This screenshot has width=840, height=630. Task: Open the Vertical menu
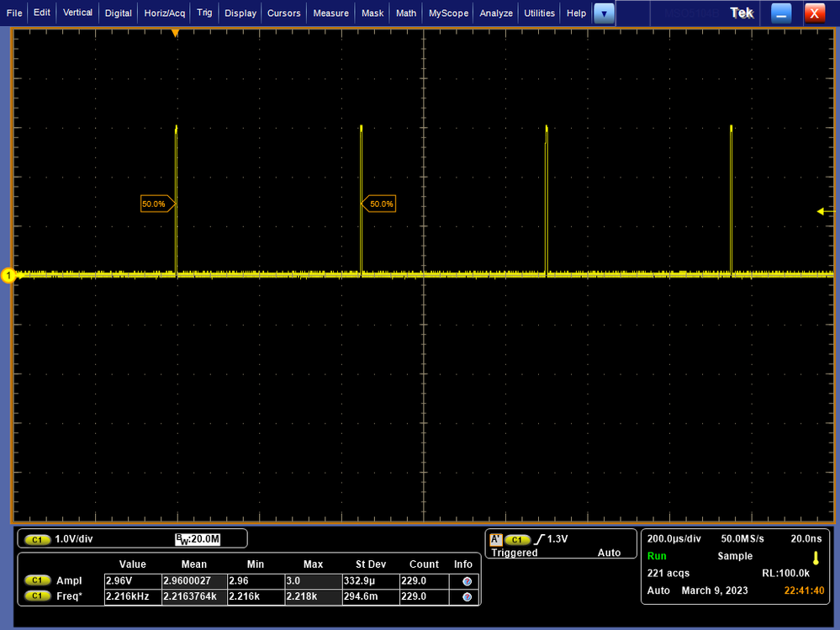tap(78, 13)
